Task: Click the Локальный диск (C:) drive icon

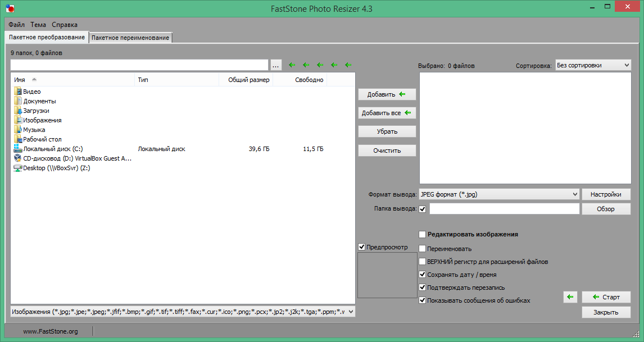Action: (x=17, y=148)
